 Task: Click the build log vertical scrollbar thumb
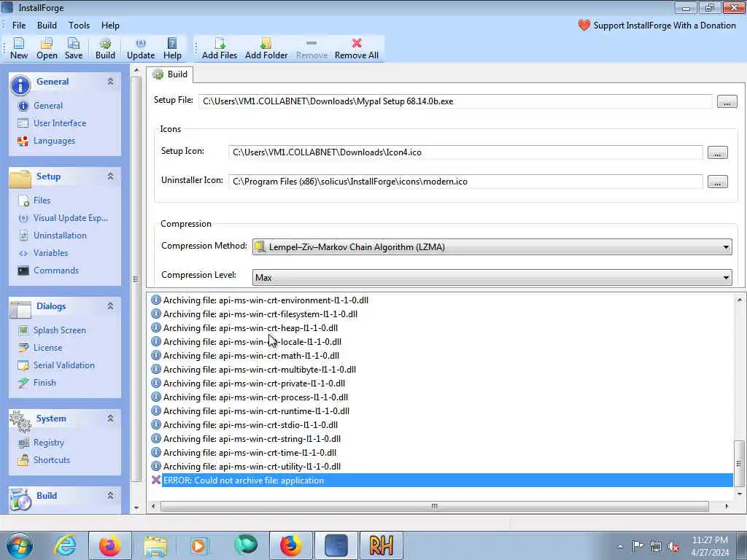pyautogui.click(x=739, y=463)
